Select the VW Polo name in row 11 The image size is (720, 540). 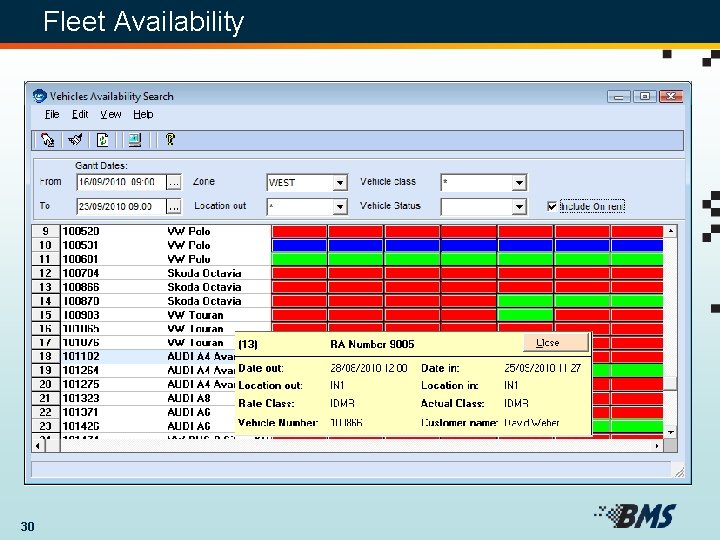pyautogui.click(x=189, y=259)
